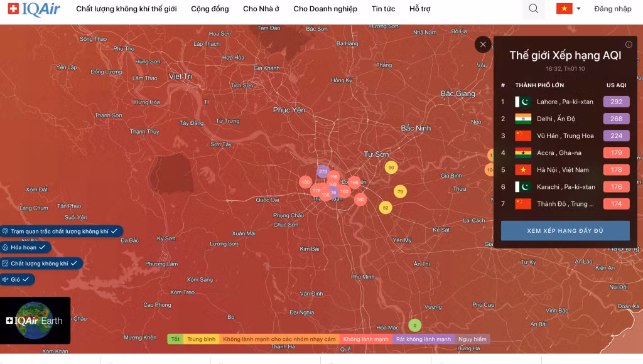Click the THÀNH PHỐ LỚN column header

pos(539,85)
